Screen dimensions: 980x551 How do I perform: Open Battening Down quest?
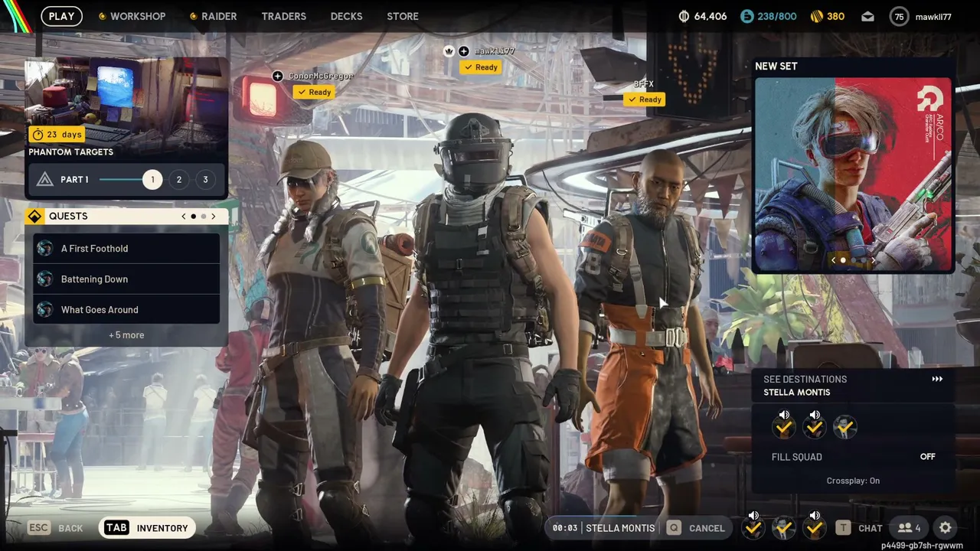pos(126,279)
